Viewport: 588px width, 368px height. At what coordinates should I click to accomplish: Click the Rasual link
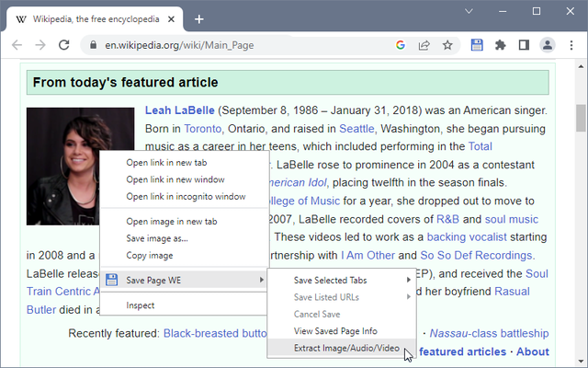pos(512,292)
